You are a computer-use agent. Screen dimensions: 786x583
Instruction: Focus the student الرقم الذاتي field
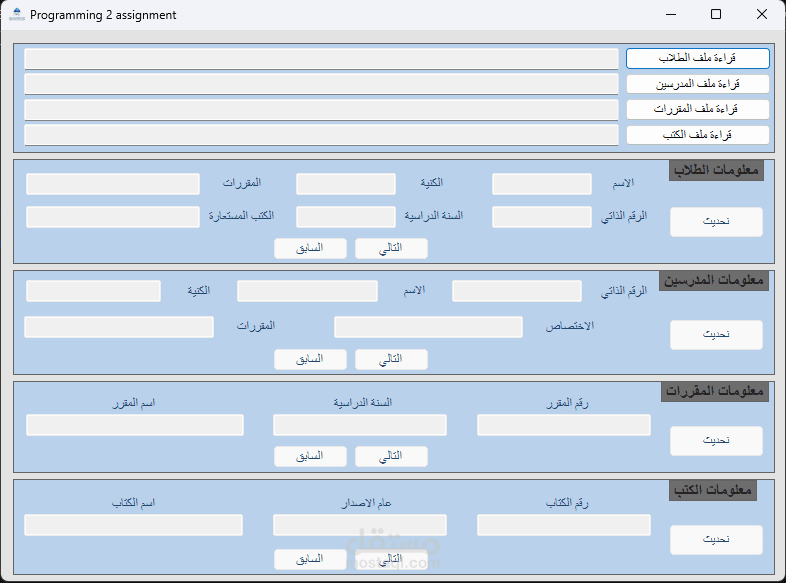coord(542,217)
